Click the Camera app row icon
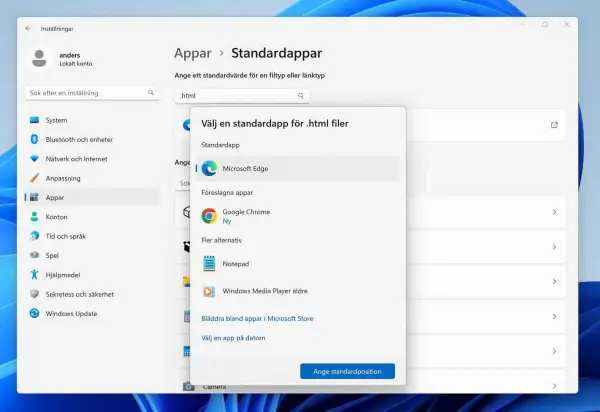This screenshot has height=412, width=600. 188,386
